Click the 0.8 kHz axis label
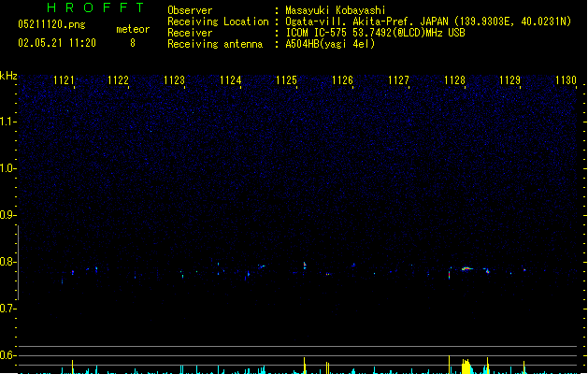588x374 pixels. [7, 262]
